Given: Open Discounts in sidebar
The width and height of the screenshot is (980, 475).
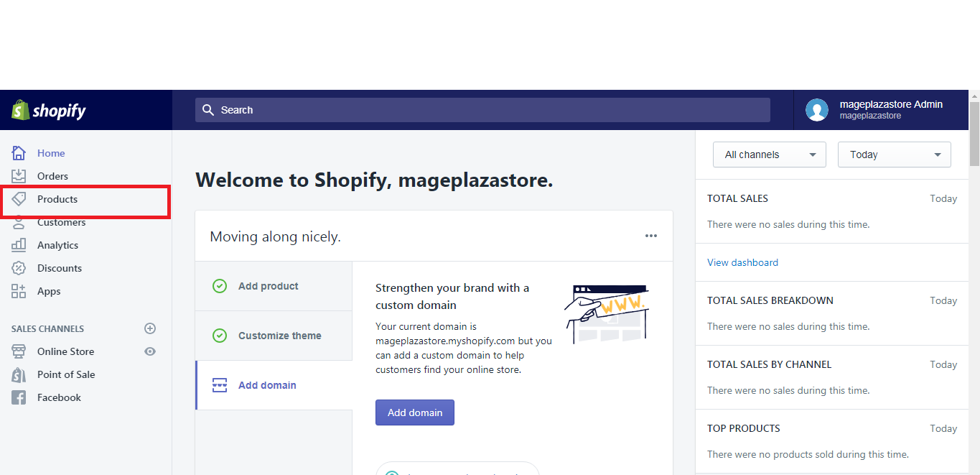Looking at the screenshot, I should [60, 268].
